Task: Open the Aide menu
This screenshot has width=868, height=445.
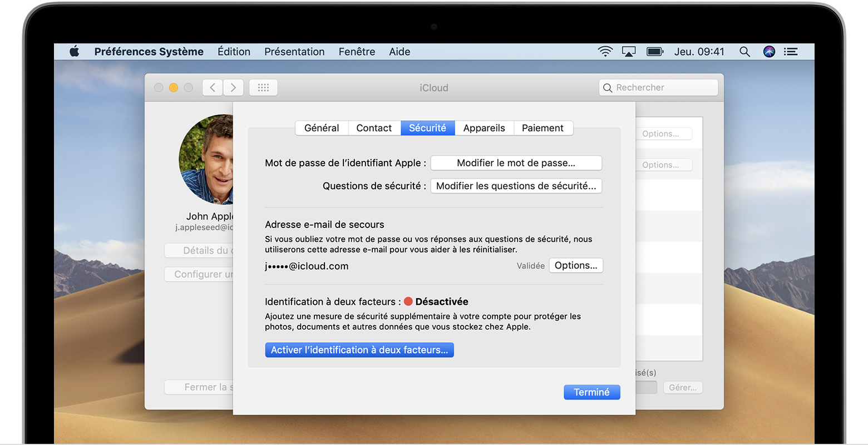Action: point(400,52)
